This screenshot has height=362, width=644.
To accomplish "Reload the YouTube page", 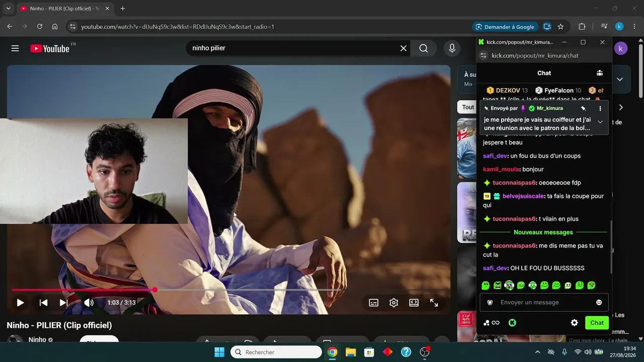I will click(x=40, y=27).
